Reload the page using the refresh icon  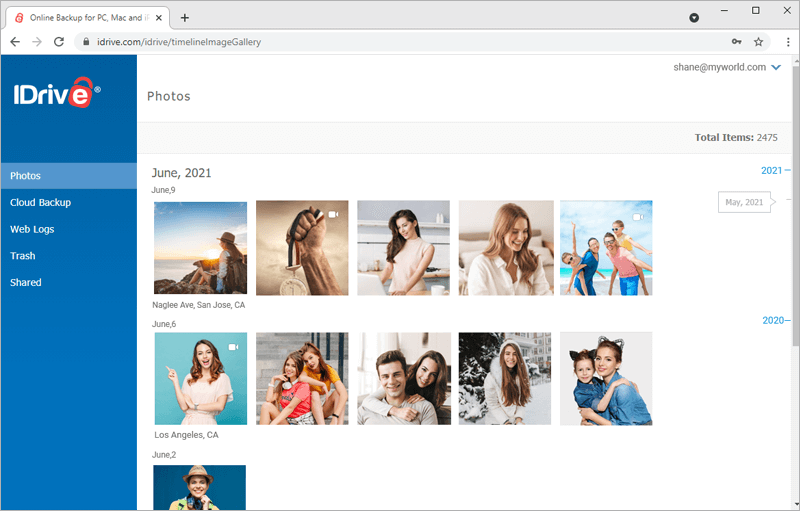tap(59, 42)
